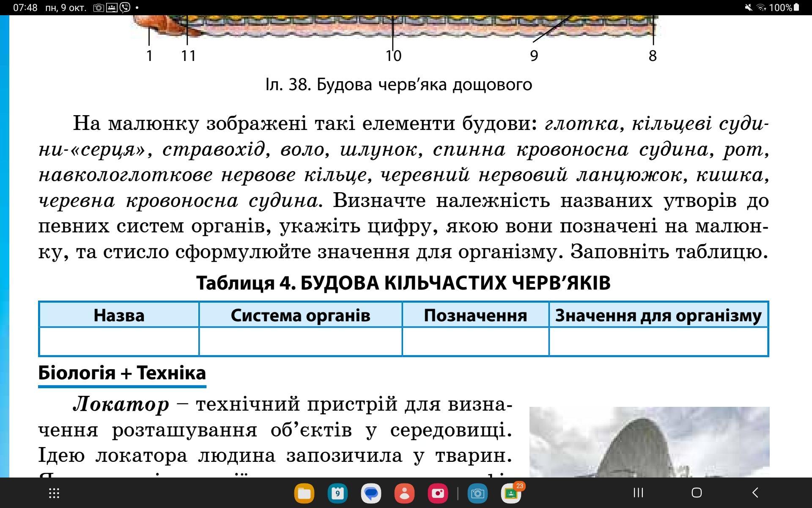The width and height of the screenshot is (812, 508).
Task: Tap the Значення для організму header
Action: click(x=658, y=315)
